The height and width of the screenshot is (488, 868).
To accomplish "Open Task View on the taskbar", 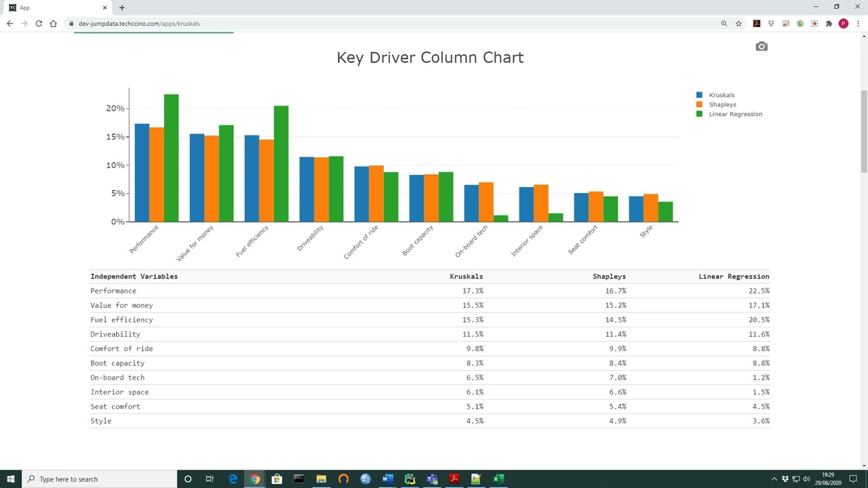I will tap(210, 479).
